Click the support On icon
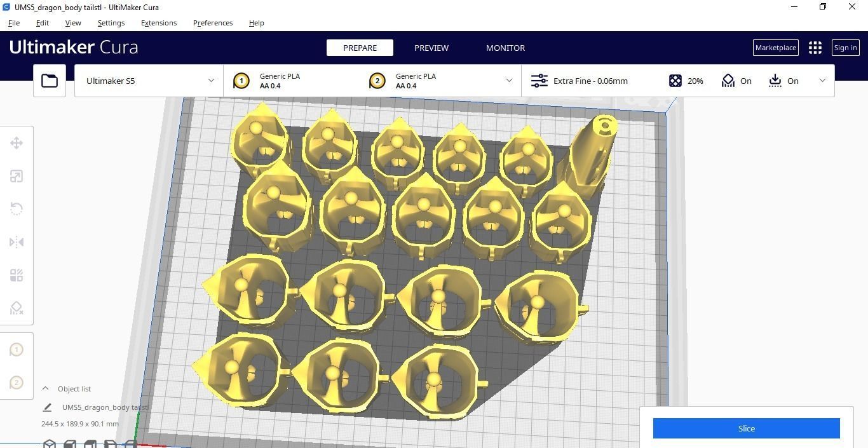This screenshot has height=448, width=868. (728, 81)
